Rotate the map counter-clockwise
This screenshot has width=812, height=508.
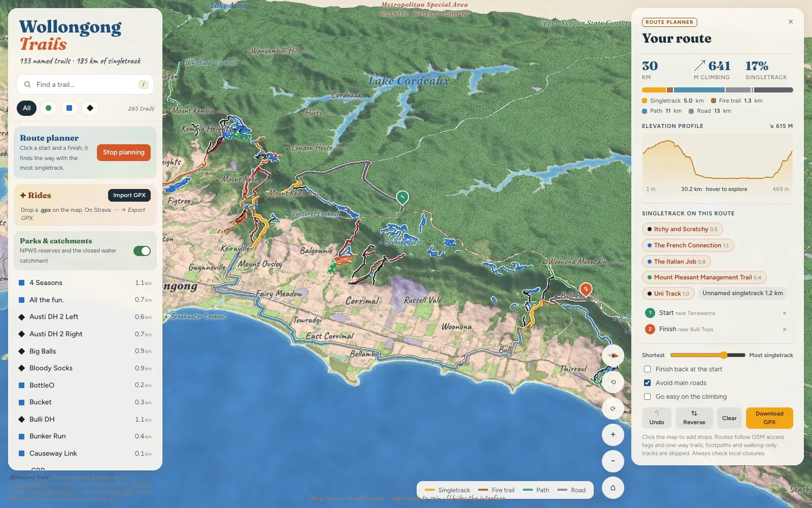coord(613,382)
